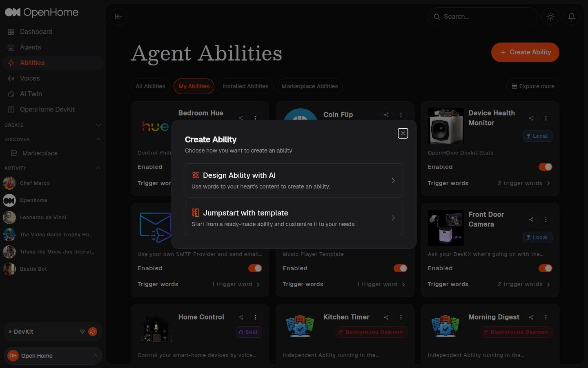Screen dimensions: 588x368
Task: Choose Jumpstart with template option
Action: click(294, 218)
